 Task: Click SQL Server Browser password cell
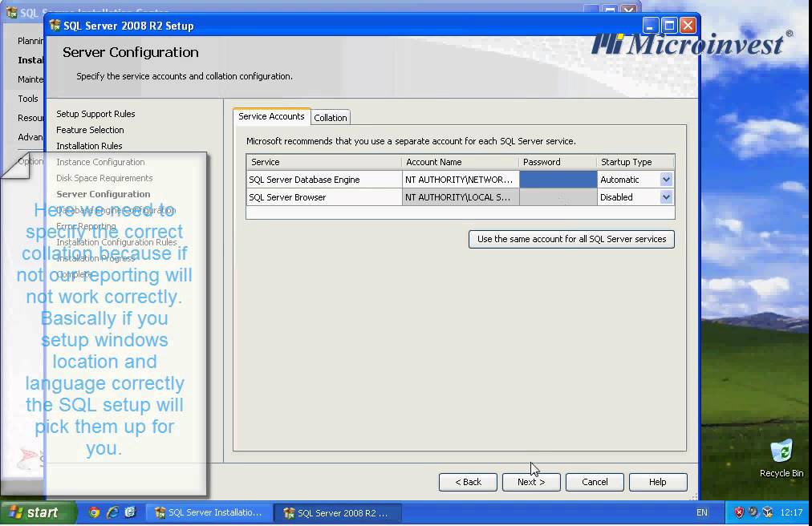[x=558, y=197]
